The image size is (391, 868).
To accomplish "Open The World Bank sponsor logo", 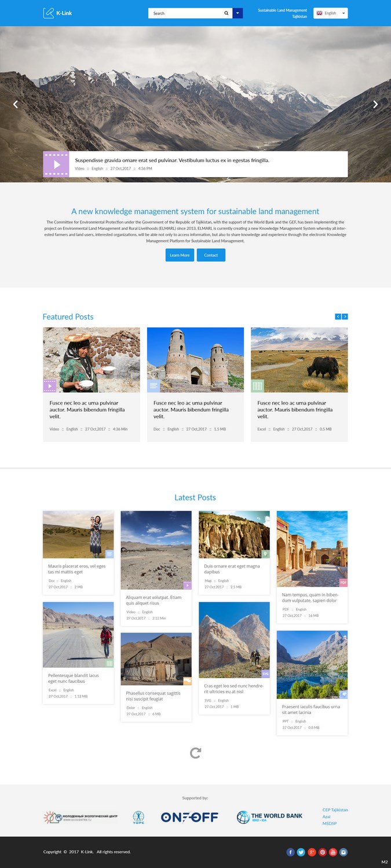I will [269, 817].
